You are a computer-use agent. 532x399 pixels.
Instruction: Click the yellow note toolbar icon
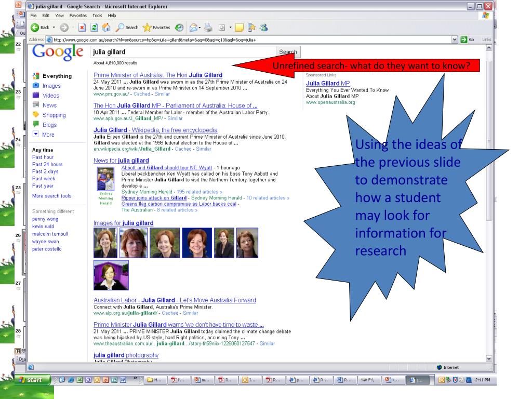click(239, 28)
